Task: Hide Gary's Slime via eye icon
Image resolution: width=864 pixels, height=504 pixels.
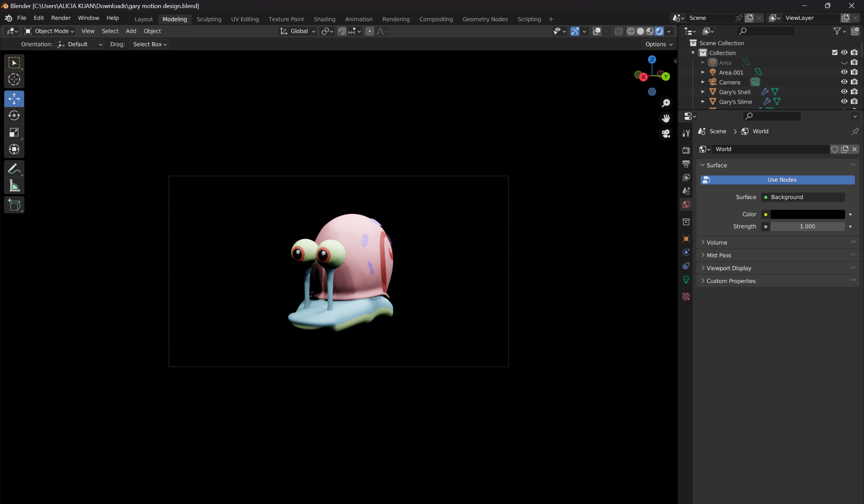Action: point(844,101)
